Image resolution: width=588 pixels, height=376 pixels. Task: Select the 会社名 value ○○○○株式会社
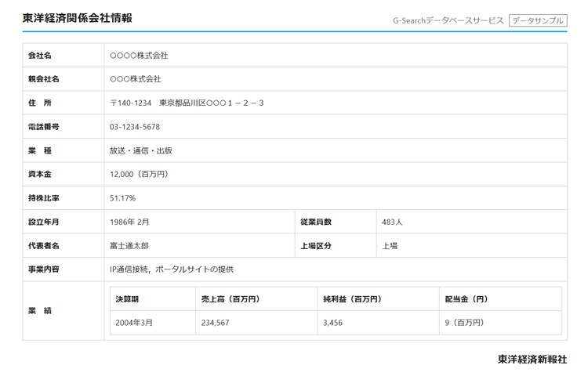(139, 56)
